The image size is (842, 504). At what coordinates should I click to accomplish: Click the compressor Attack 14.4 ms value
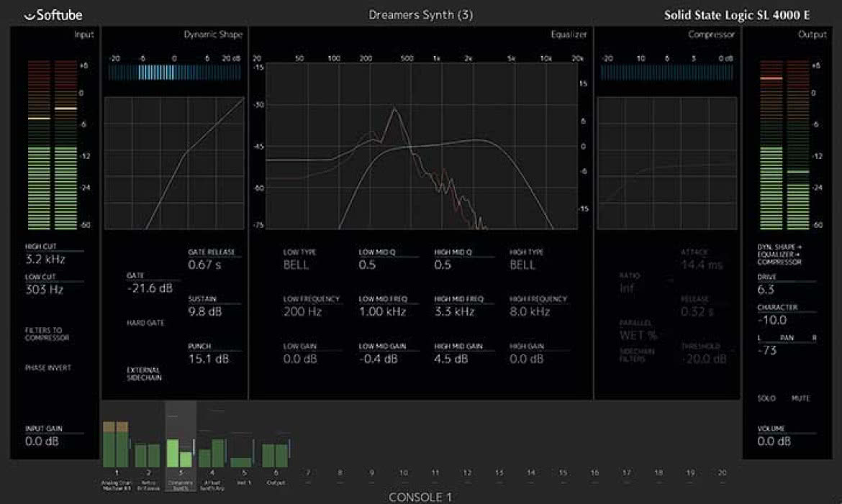pos(702,265)
